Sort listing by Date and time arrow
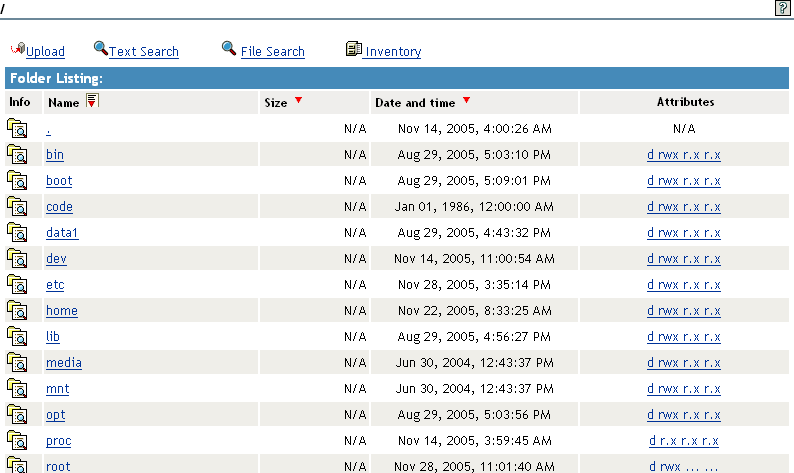The width and height of the screenshot is (794, 473). pos(466,101)
